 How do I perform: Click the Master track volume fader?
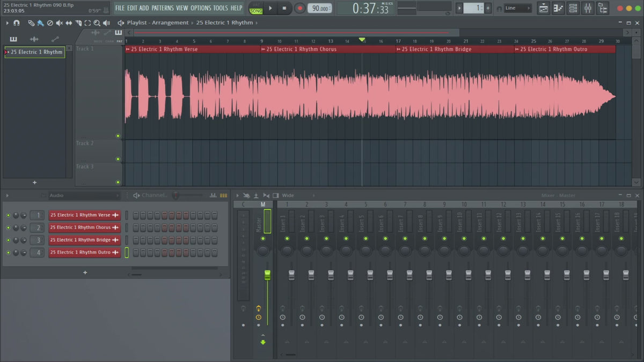click(x=267, y=275)
